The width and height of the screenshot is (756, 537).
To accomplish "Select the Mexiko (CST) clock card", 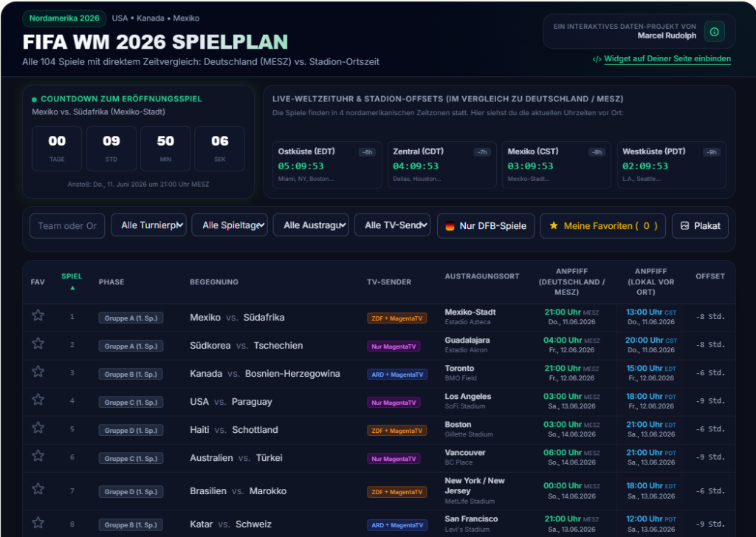I will coord(557,165).
